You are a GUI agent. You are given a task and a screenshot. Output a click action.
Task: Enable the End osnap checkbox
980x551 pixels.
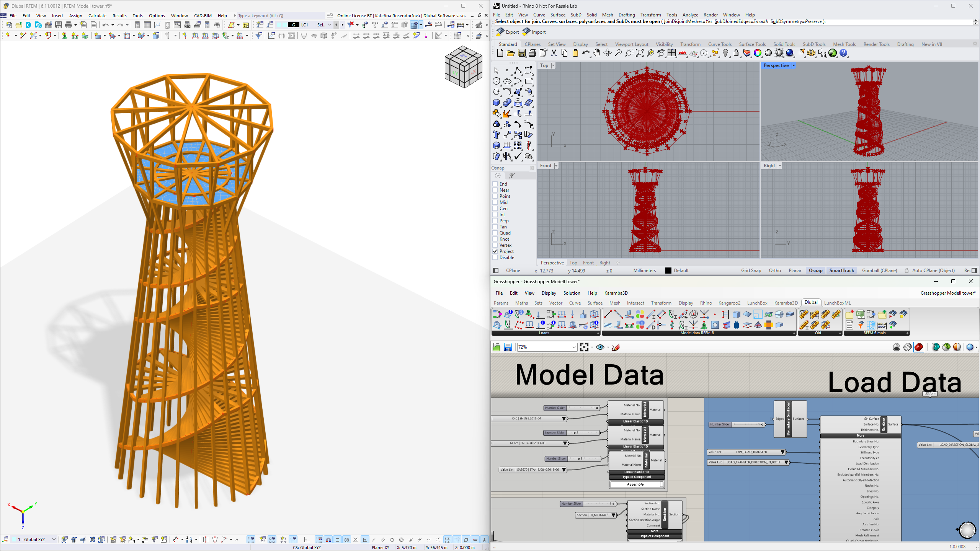pyautogui.click(x=495, y=184)
